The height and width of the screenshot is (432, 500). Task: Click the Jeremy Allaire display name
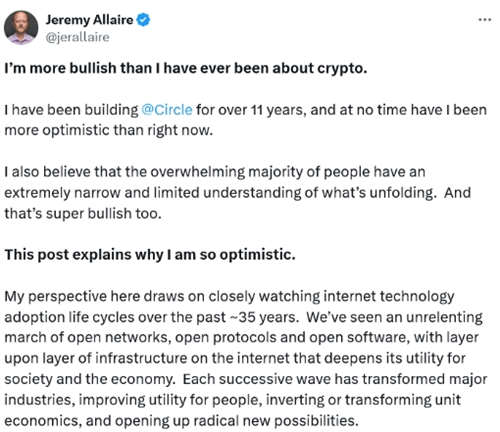click(89, 20)
